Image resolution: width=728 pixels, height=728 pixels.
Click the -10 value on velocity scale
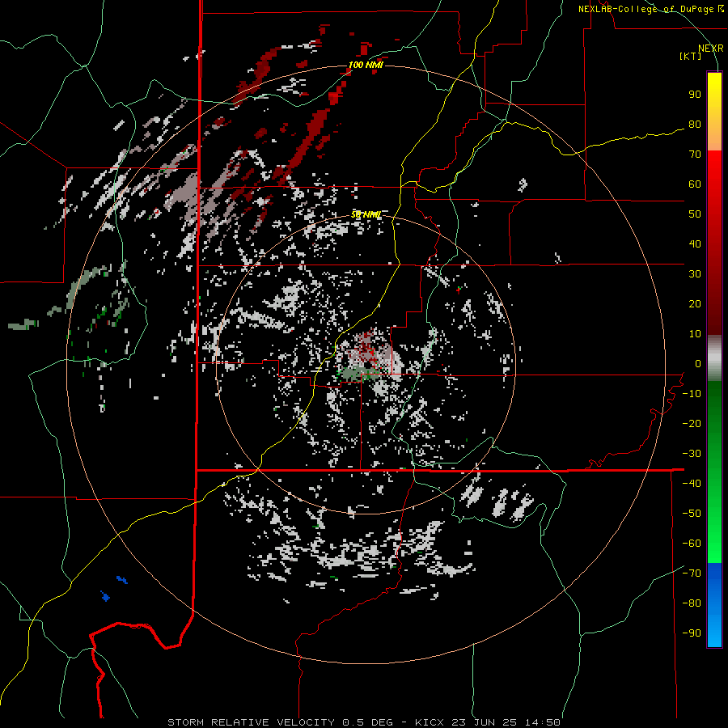click(x=692, y=394)
